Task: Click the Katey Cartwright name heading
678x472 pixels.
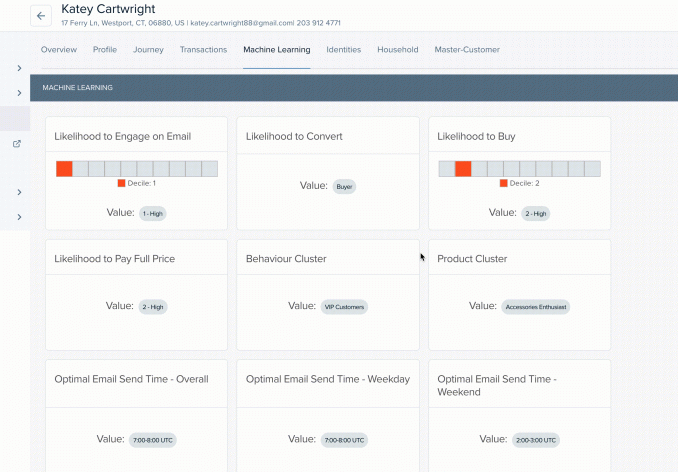Action: point(108,9)
